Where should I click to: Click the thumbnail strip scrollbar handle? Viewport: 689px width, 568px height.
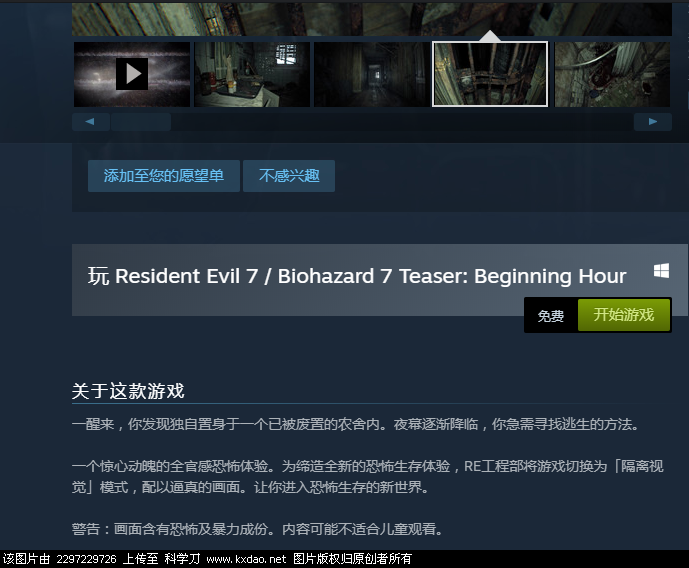point(141,122)
